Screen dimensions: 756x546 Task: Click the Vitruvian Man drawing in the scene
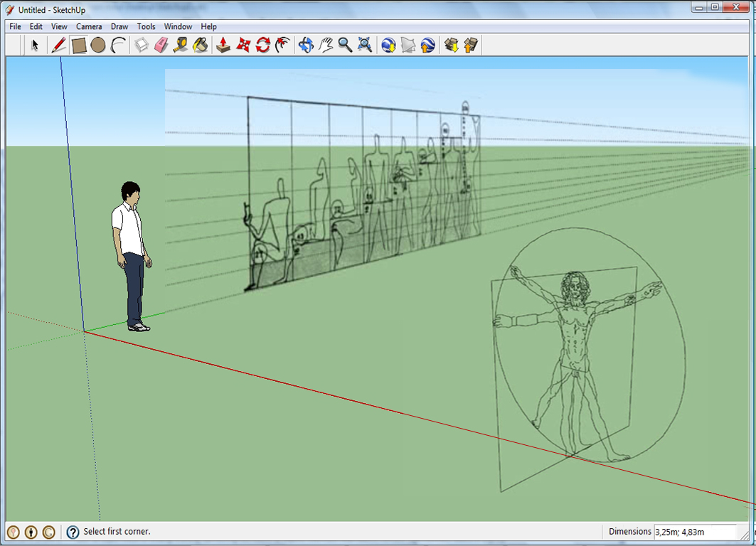tap(589, 359)
